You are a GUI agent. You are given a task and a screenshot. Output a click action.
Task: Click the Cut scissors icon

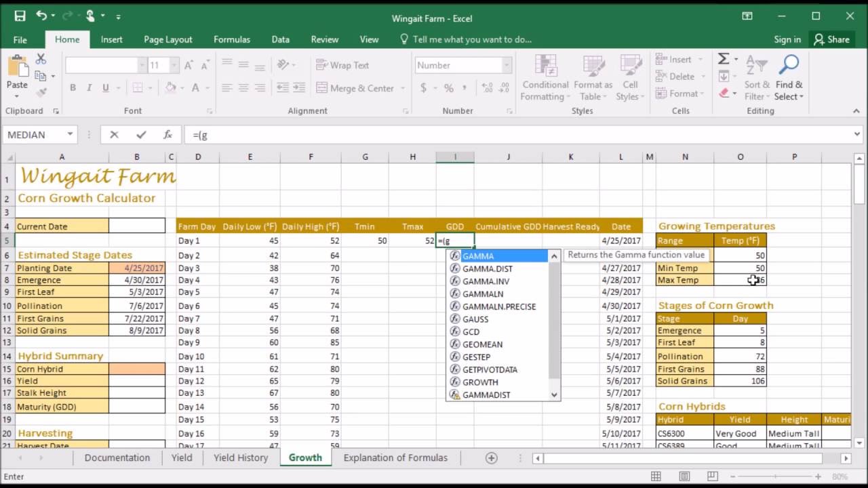(41, 60)
